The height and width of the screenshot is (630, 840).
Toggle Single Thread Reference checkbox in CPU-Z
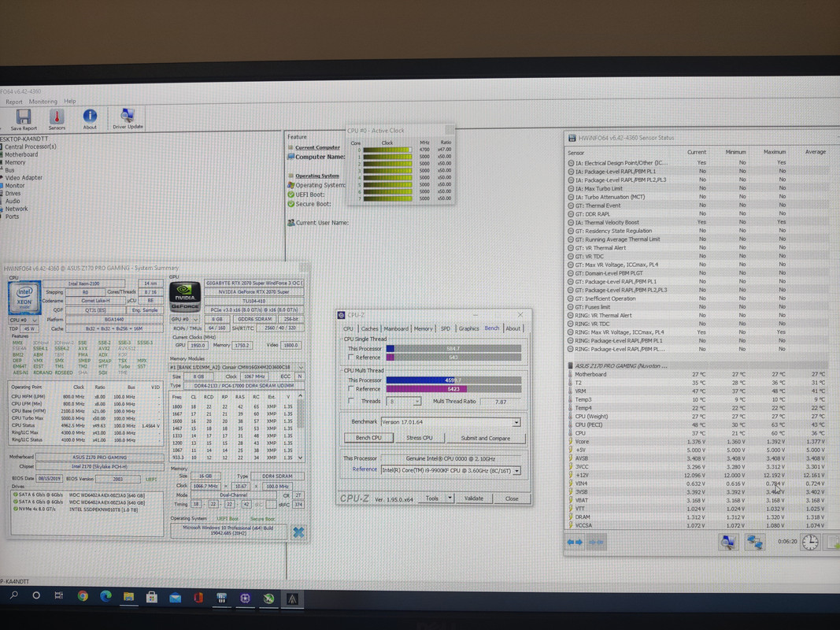[x=351, y=358]
